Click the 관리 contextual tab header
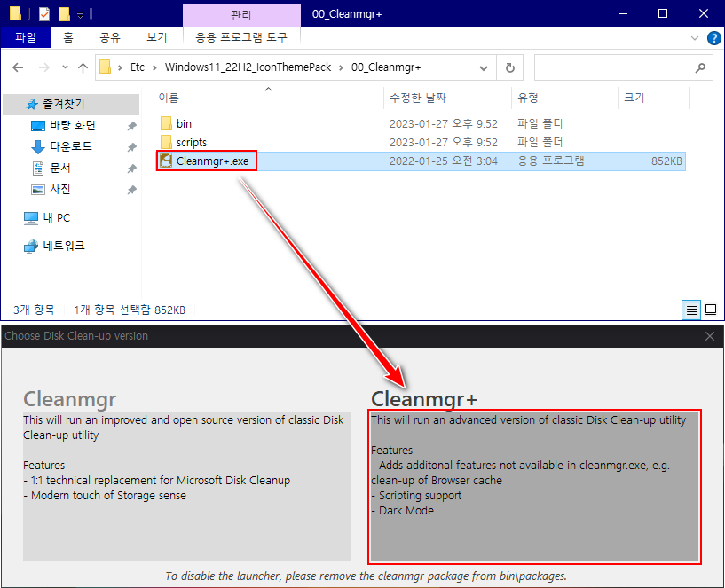This screenshot has width=725, height=588. [241, 15]
